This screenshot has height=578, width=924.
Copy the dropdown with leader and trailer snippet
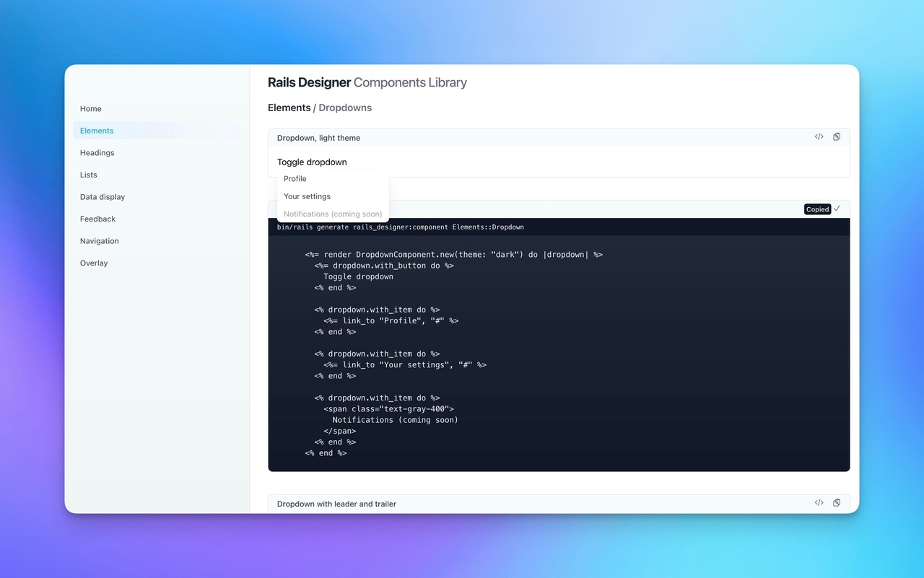tap(836, 502)
